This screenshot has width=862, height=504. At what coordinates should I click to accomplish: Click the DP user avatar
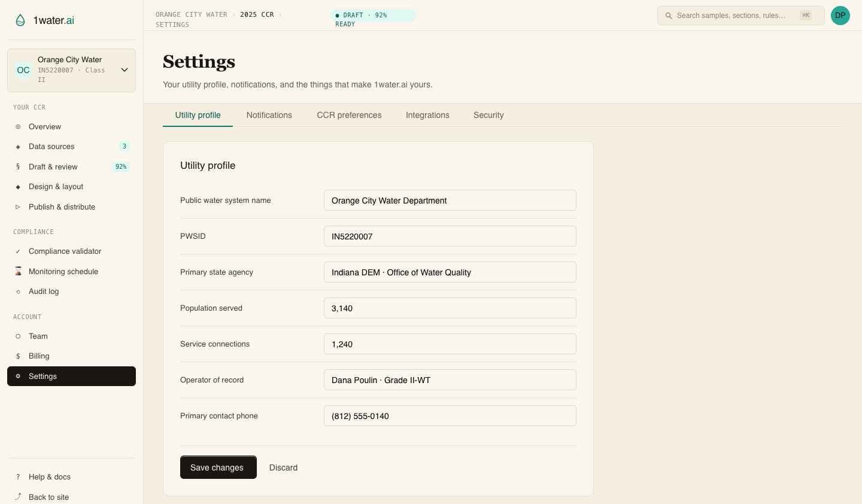[840, 16]
